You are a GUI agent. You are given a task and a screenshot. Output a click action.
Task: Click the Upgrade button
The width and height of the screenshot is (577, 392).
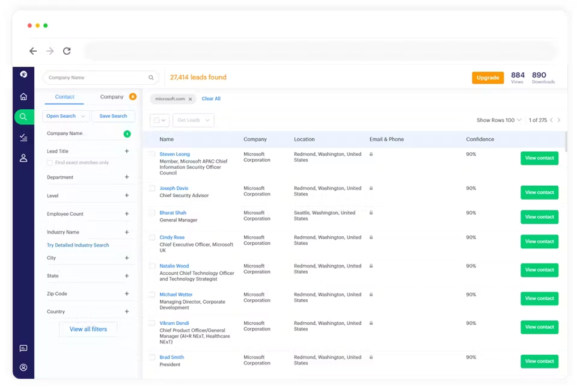487,78
